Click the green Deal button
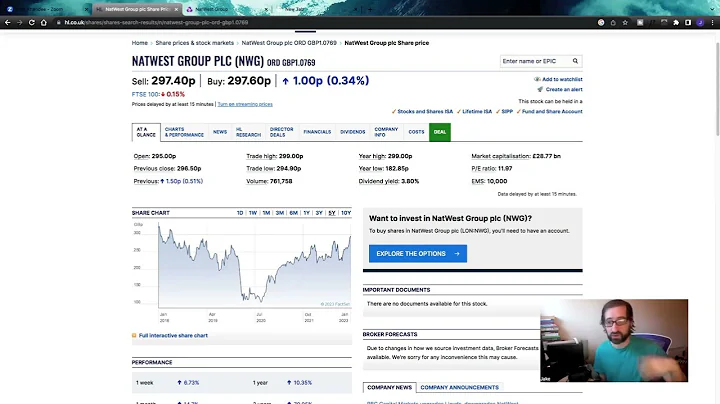Screen dimensions: 720x404 (x=440, y=132)
